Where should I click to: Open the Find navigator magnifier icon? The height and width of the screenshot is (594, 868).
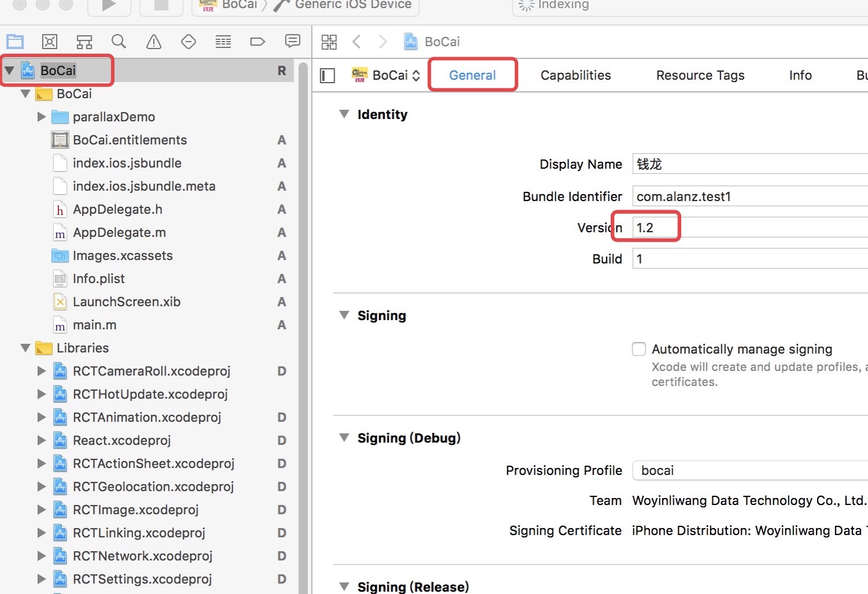coord(119,42)
